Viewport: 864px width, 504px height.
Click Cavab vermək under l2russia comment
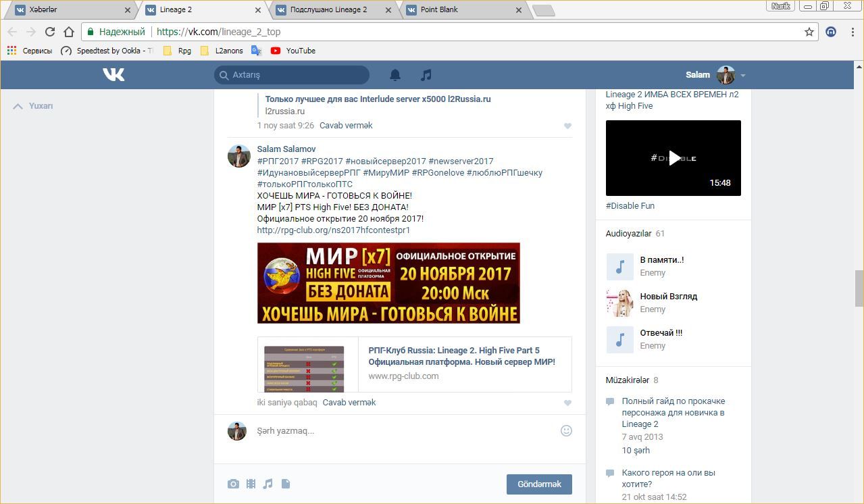coord(346,126)
